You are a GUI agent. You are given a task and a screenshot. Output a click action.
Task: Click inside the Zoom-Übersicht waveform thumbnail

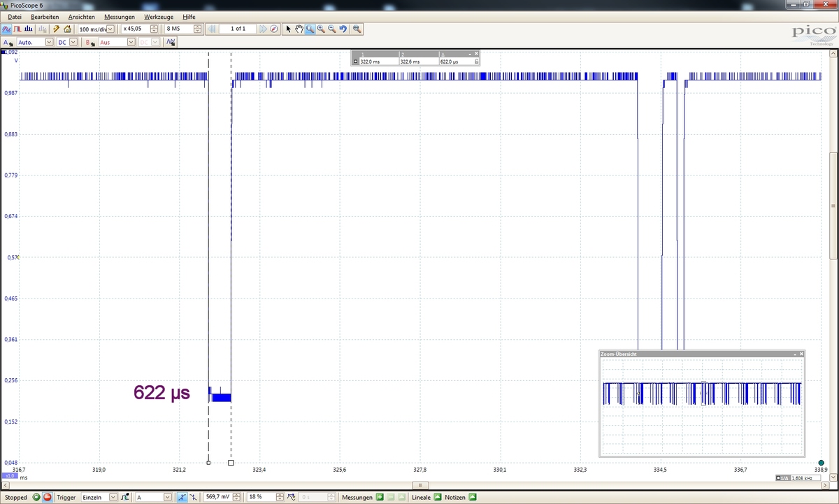tap(702, 405)
